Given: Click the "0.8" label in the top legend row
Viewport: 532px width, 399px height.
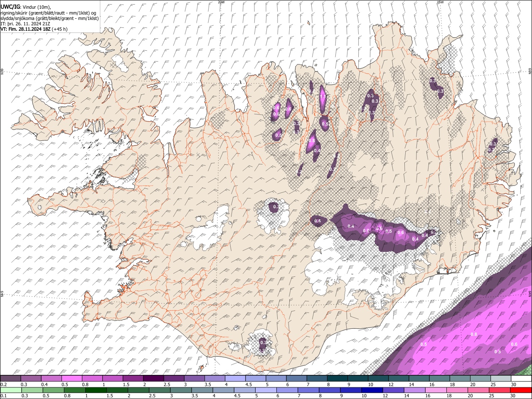Looking at the screenshot, I should tap(85, 384).
